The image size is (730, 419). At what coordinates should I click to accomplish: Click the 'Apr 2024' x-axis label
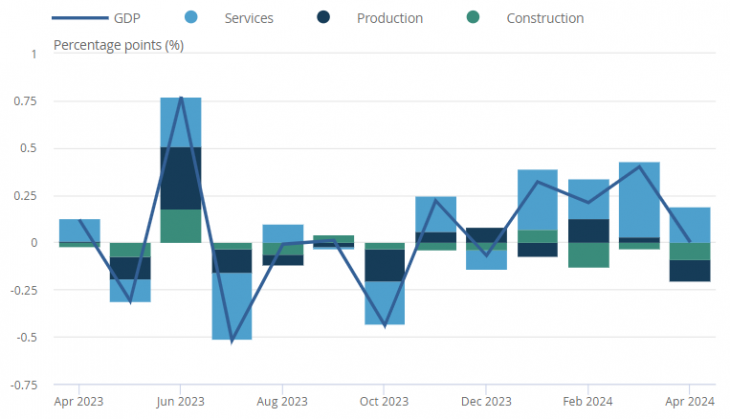pyautogui.click(x=689, y=401)
